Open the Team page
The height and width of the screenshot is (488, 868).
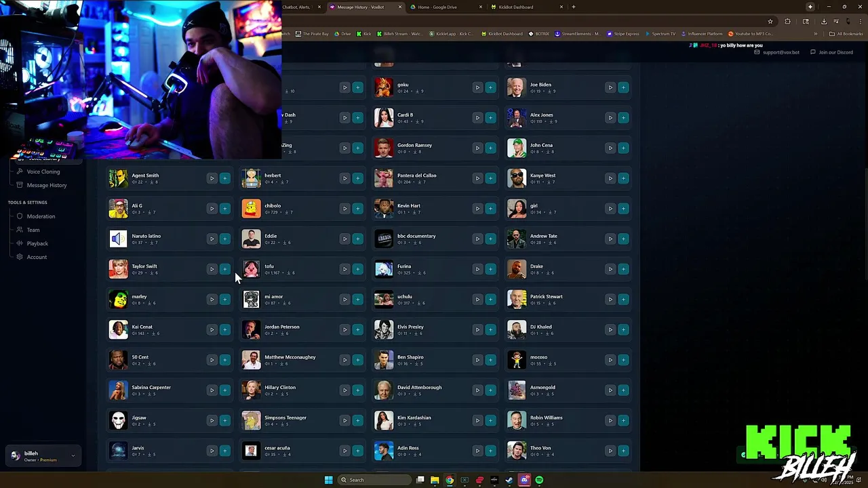33,230
